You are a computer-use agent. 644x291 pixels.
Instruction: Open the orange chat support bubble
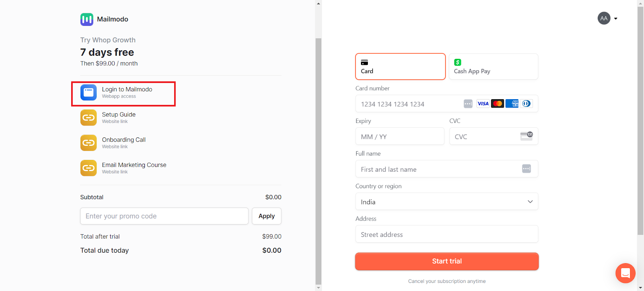[625, 273]
